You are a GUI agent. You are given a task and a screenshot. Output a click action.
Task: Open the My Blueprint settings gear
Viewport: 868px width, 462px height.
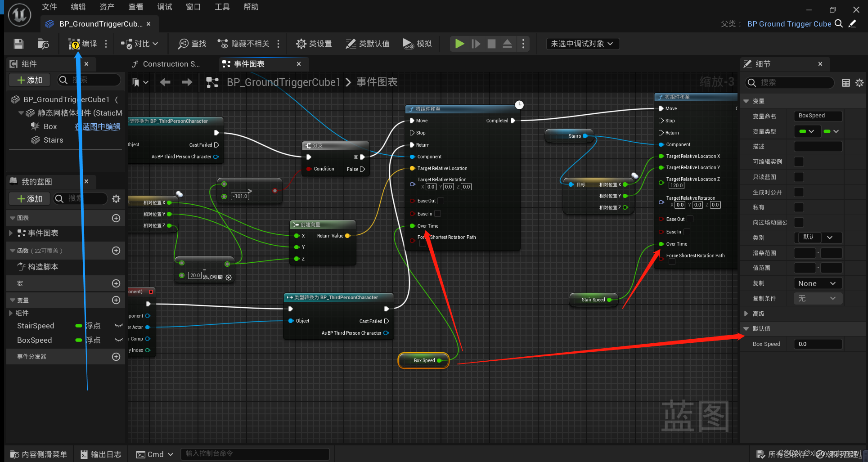pos(116,199)
